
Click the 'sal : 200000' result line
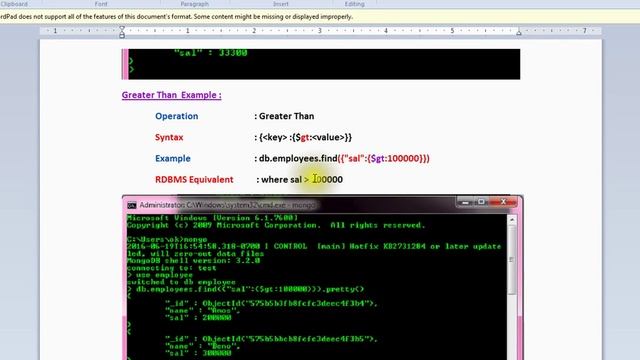coord(198,318)
